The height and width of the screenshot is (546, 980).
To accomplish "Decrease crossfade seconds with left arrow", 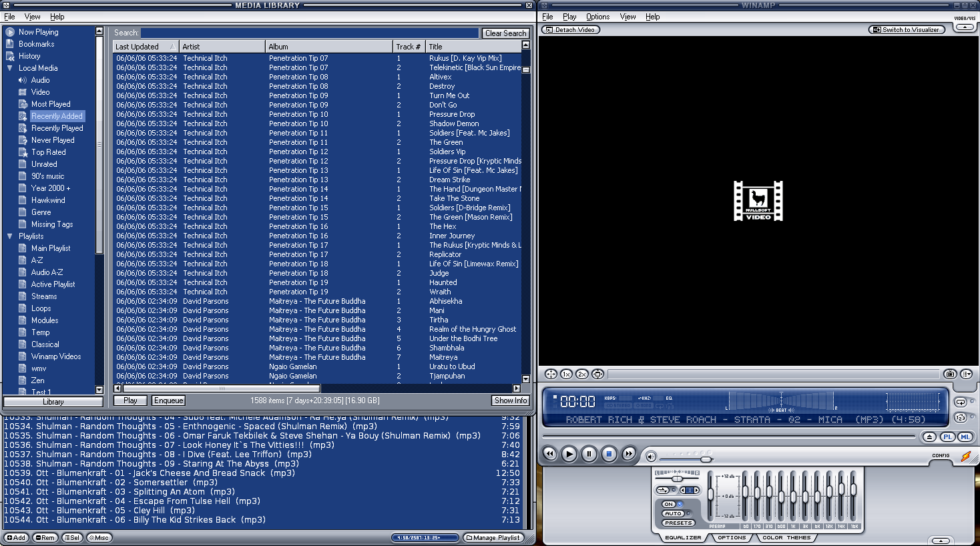I will point(682,490).
